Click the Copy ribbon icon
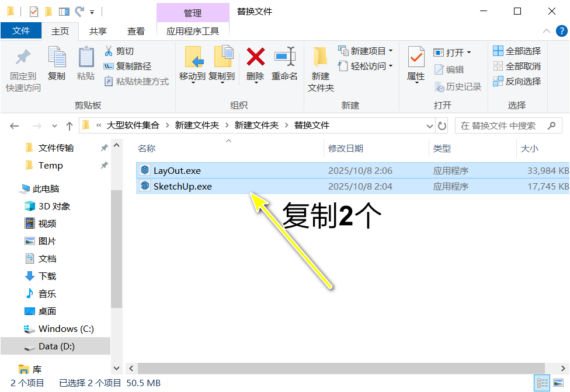 (x=57, y=63)
